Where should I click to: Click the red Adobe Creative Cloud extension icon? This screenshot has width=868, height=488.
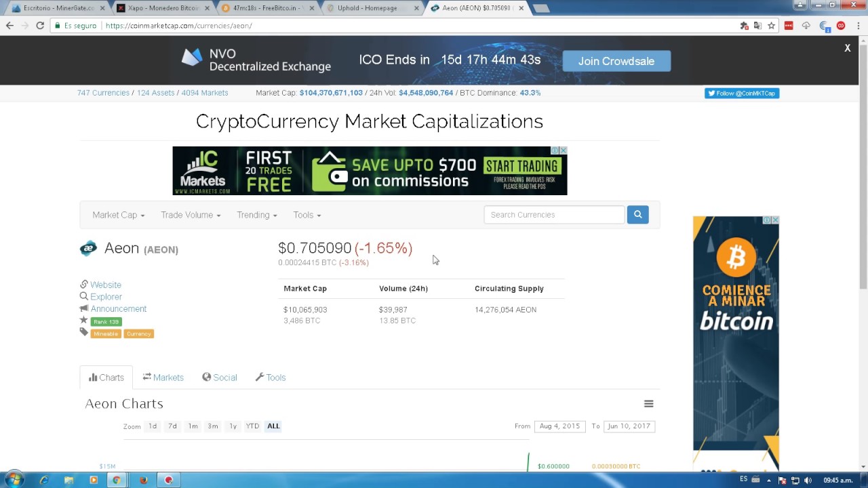pos(841,26)
